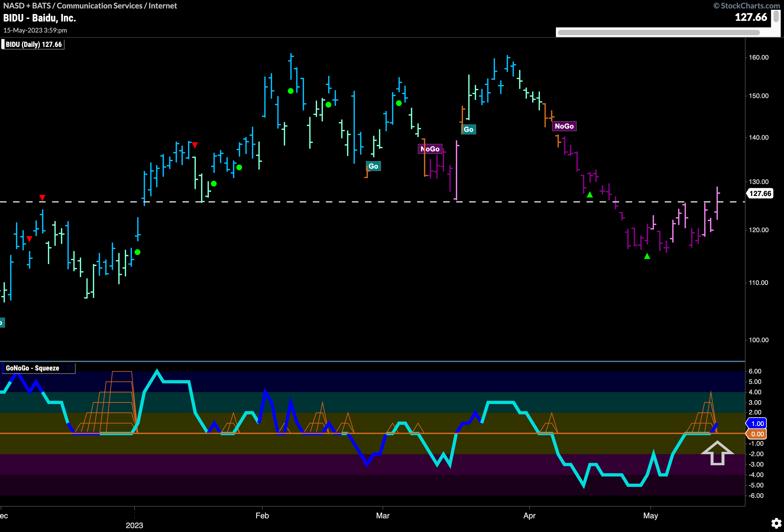Image resolution: width=784 pixels, height=532 pixels.
Task: Click the BIDU - Baidu, Inc. title
Action: (39, 18)
